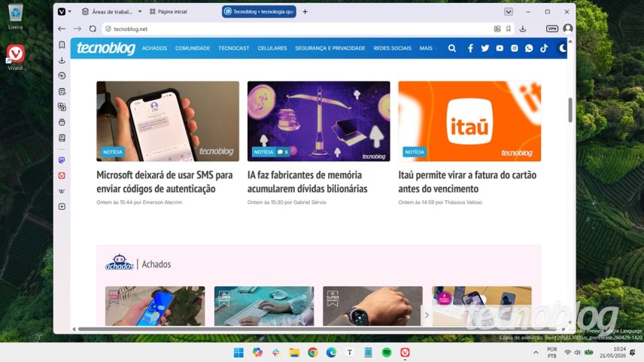Open the RSS feed icon in address bar

tap(497, 29)
